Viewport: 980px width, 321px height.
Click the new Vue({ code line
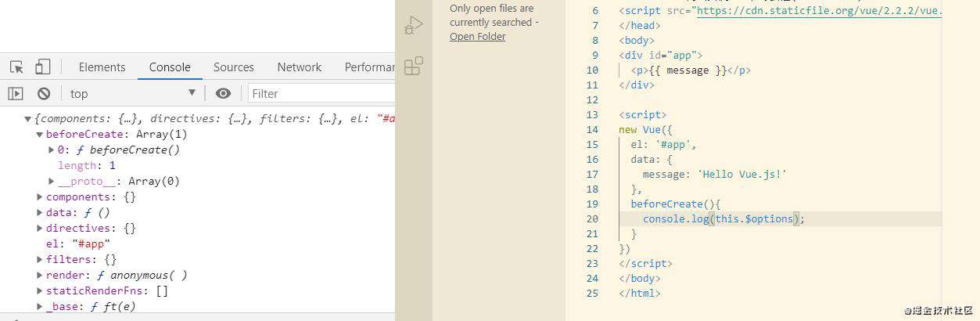tap(646, 130)
